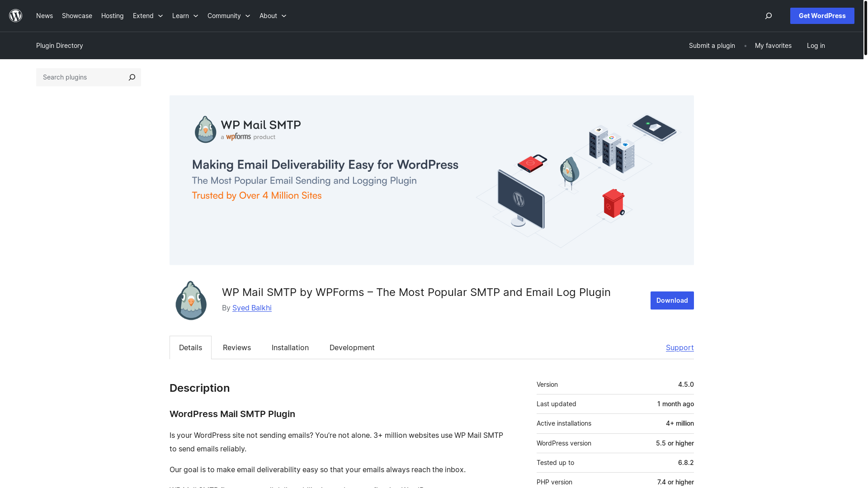Image resolution: width=868 pixels, height=488 pixels.
Task: Click the 'WordPress Mail SMTP Plugin' subheading
Action: click(232, 414)
